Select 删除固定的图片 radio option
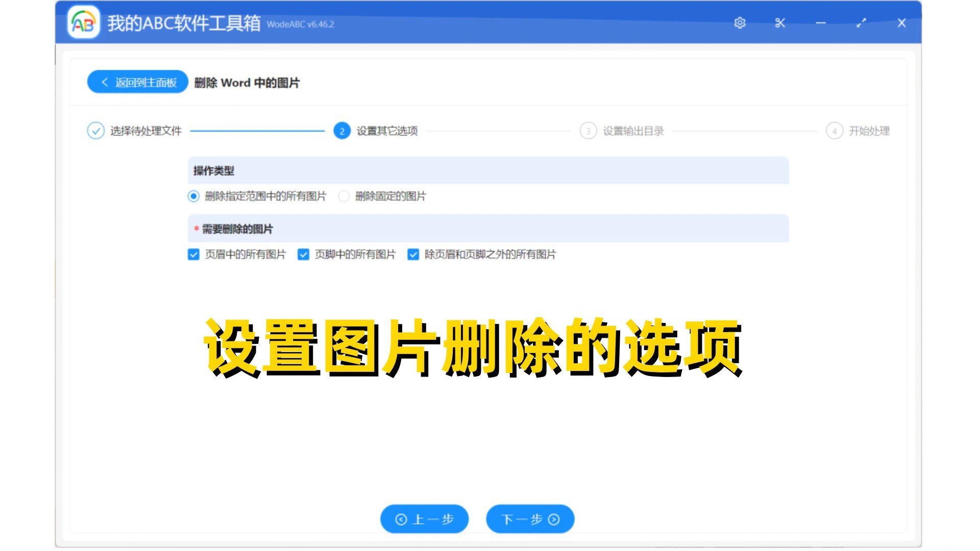Screen dimensions: 980x551 click(x=344, y=196)
